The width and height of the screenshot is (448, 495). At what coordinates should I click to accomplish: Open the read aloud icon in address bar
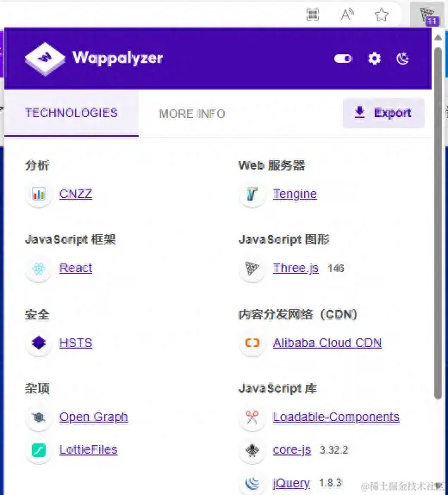click(x=347, y=15)
